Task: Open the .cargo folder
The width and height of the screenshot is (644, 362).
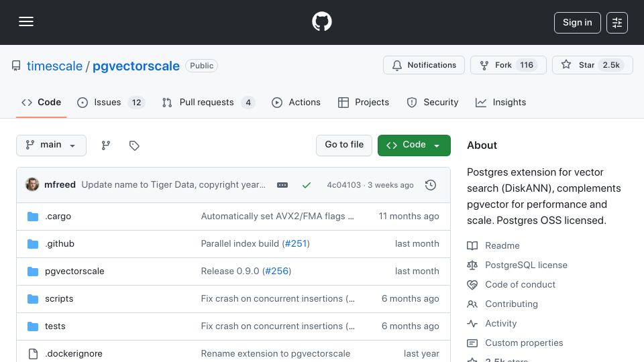Action: (58, 217)
